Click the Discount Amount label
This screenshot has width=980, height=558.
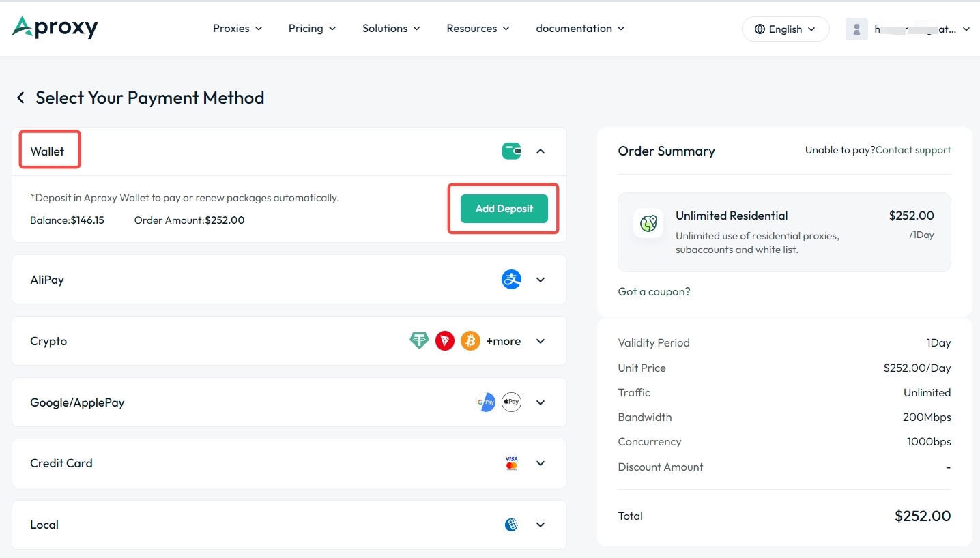point(661,467)
